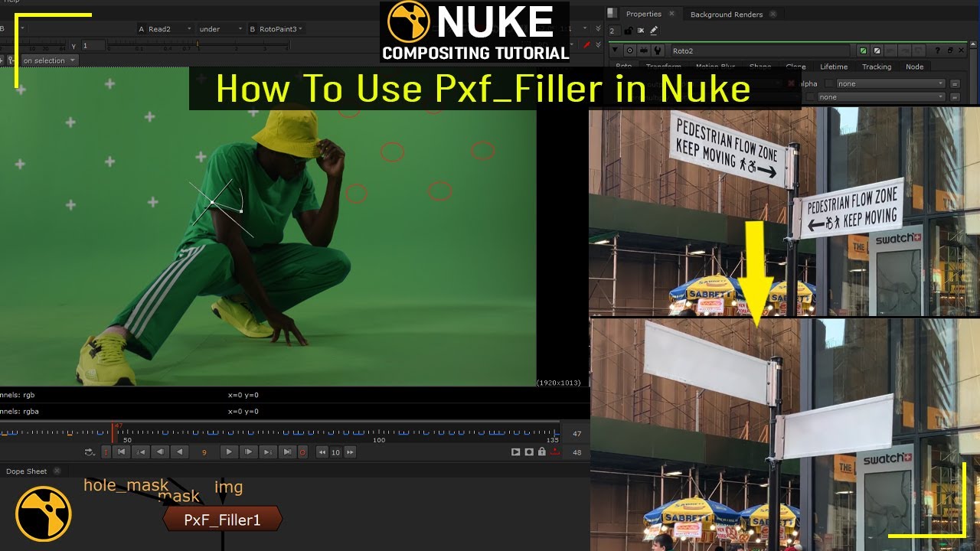Open the green node color swatch

[863, 51]
